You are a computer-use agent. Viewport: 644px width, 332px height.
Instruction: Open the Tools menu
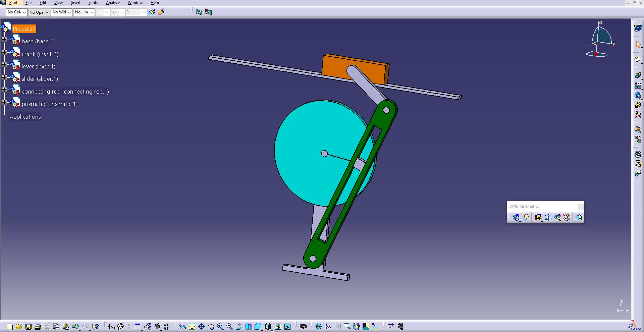click(93, 3)
